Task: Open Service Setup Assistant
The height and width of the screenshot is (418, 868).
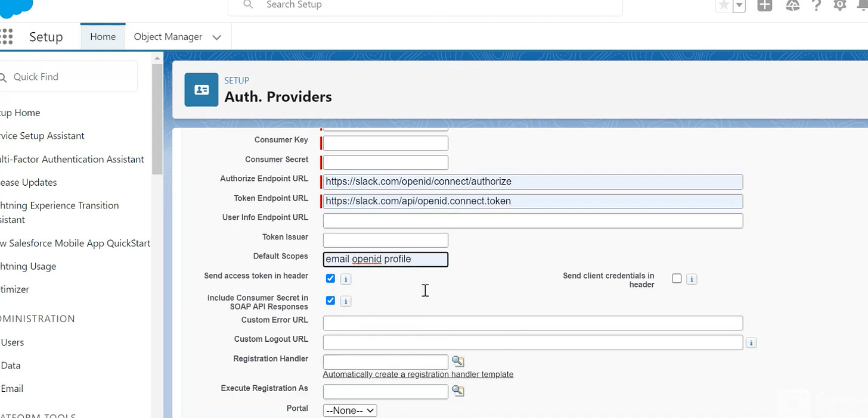Action: (x=42, y=136)
